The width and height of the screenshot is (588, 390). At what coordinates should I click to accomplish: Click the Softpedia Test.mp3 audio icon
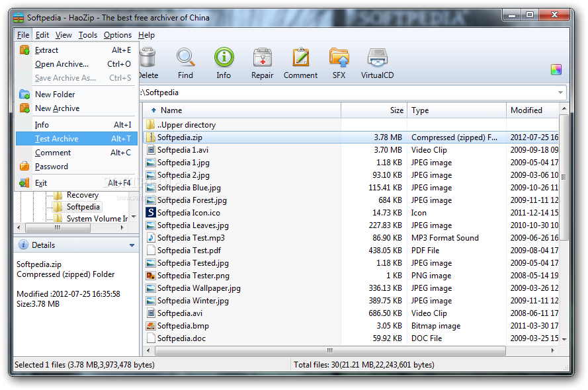coord(151,237)
